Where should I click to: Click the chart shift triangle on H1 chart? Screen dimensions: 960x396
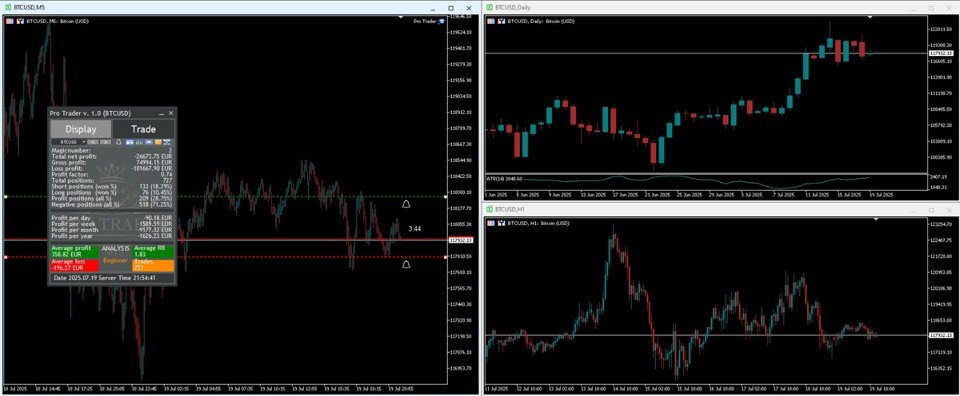click(876, 219)
